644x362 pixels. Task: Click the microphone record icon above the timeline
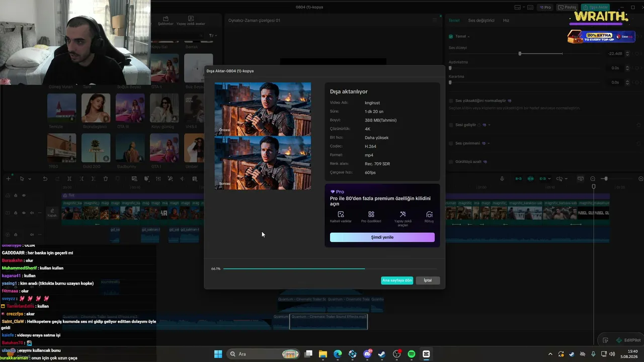[502, 179]
